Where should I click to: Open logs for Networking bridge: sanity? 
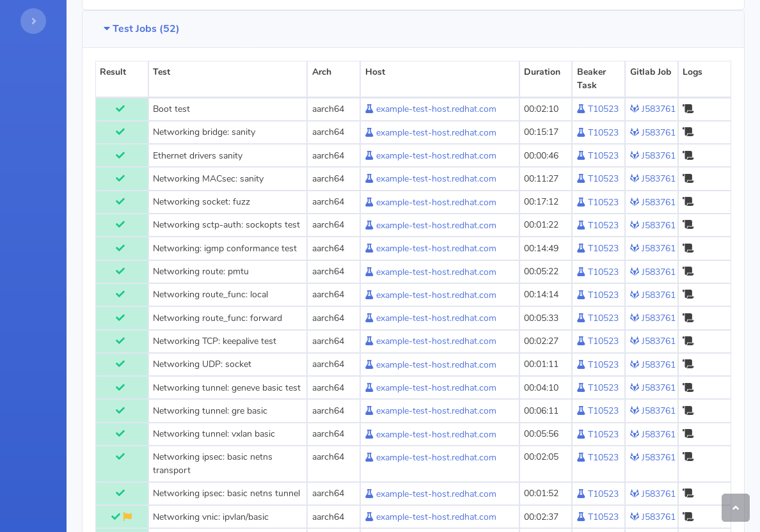(x=688, y=132)
